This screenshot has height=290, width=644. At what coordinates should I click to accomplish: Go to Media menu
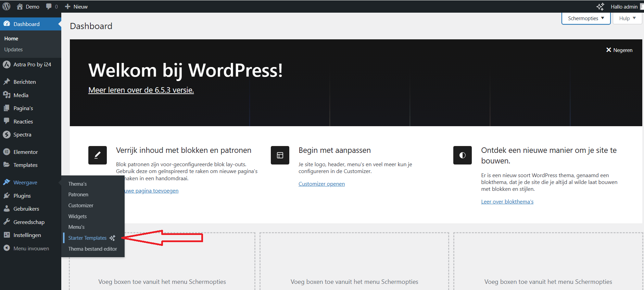[30, 95]
